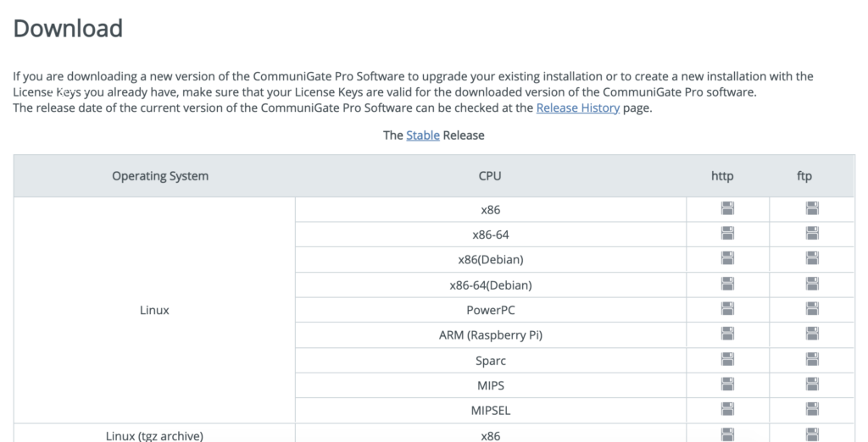Get x86-64(Debian) build via ftp icon
Image resolution: width=868 pixels, height=442 pixels.
(x=812, y=285)
